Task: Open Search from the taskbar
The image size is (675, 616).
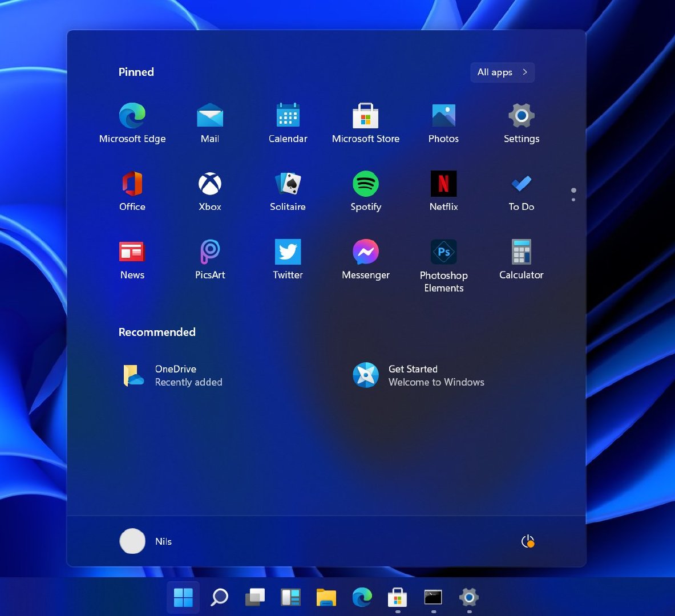Action: coord(219,598)
